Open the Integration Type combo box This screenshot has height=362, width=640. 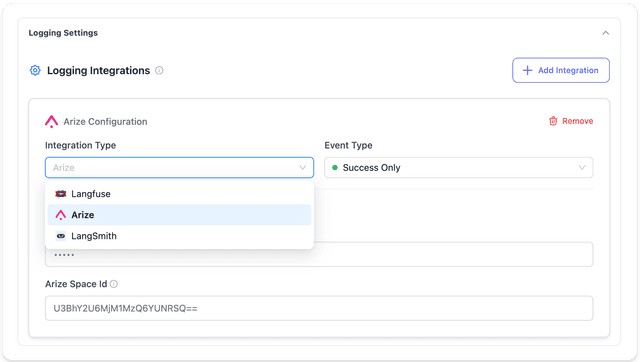pos(179,167)
